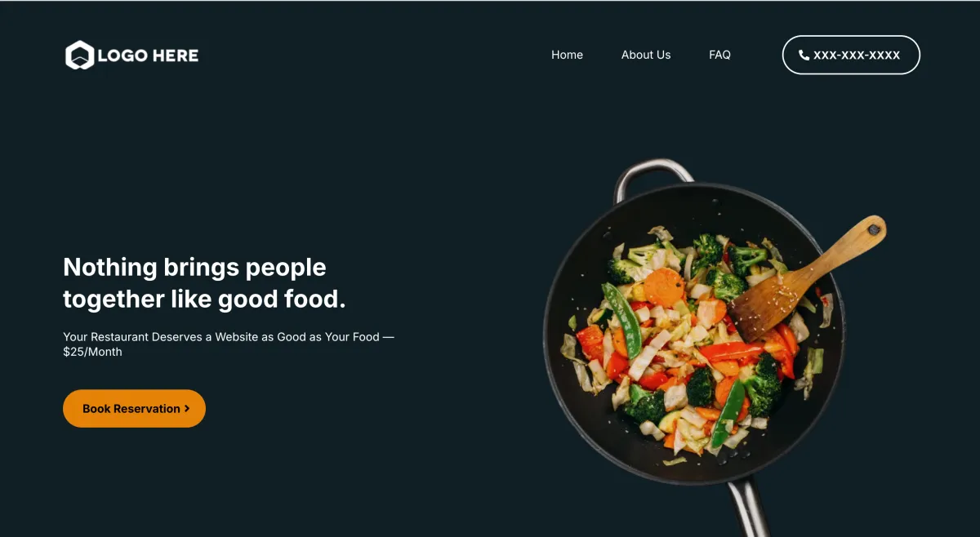The width and height of the screenshot is (980, 537).
Task: Click the wok's top loop handle
Action: pyautogui.click(x=653, y=176)
